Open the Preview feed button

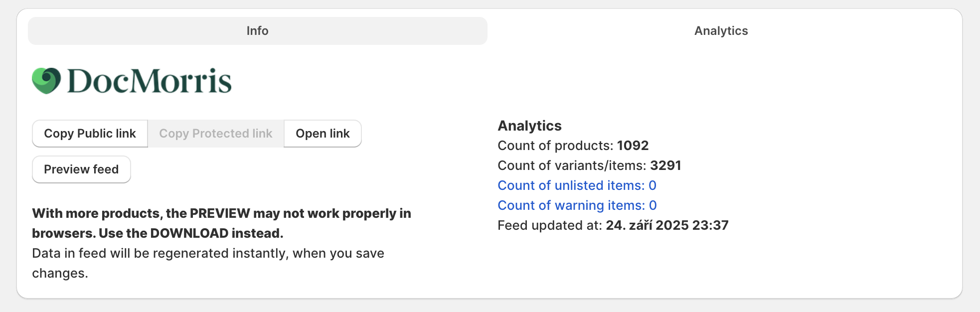point(81,169)
